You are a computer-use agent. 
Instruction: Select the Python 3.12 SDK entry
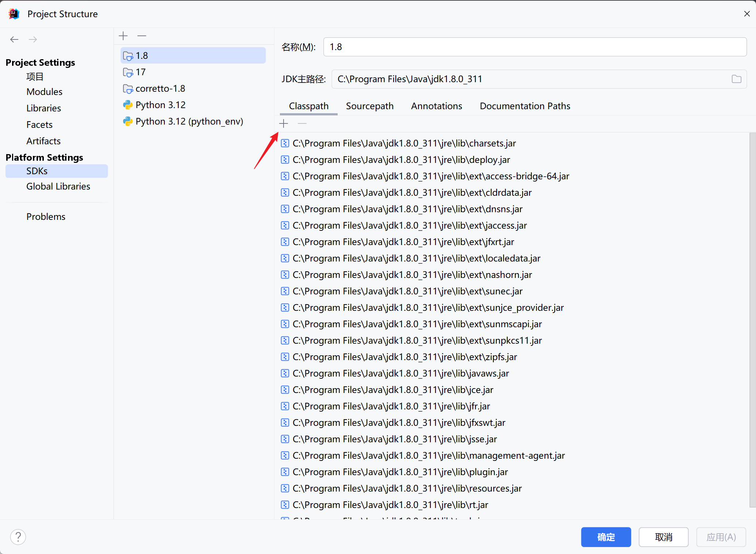coord(160,105)
